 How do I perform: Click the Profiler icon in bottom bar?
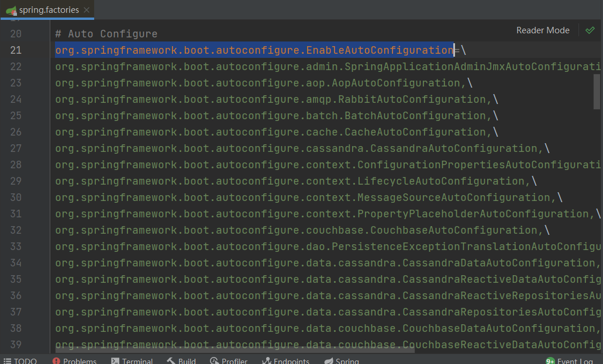click(x=214, y=360)
